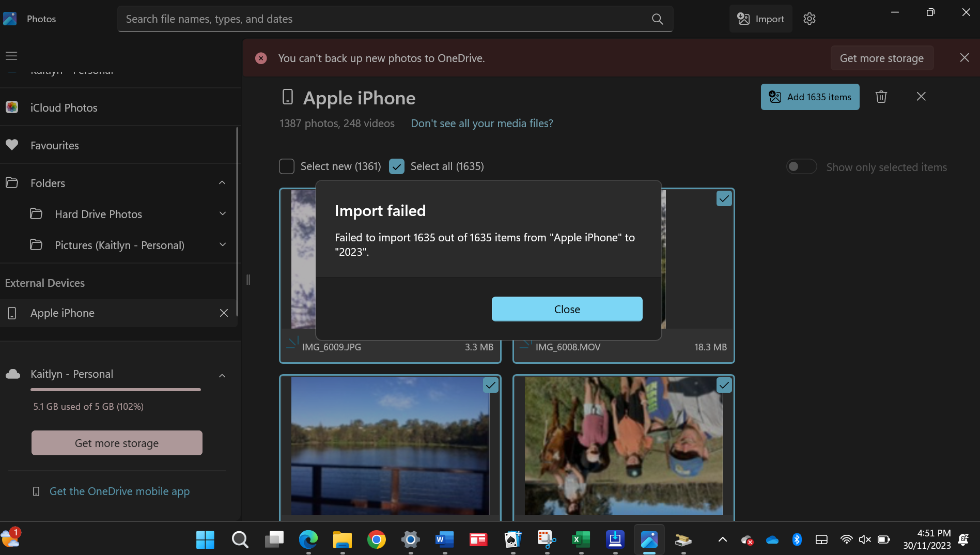Grab the sidebar pane splitter handle
This screenshot has width=980, height=555.
point(248,280)
